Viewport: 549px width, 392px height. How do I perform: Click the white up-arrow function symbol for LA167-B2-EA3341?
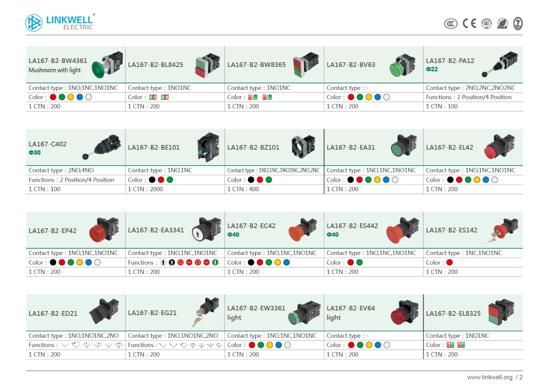[x=163, y=263]
